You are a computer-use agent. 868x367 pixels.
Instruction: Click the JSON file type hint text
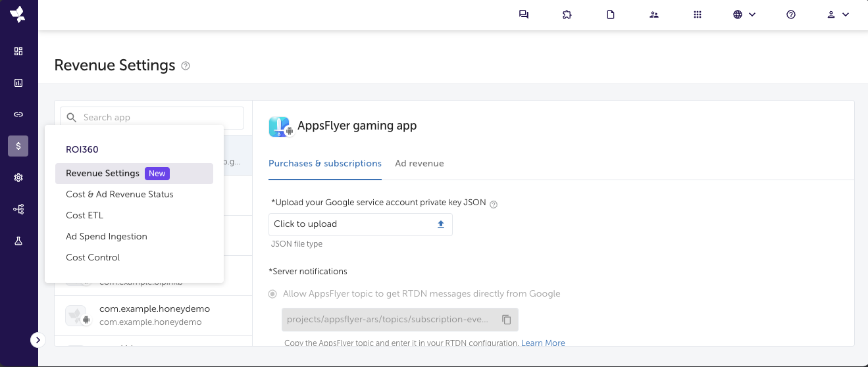(297, 244)
